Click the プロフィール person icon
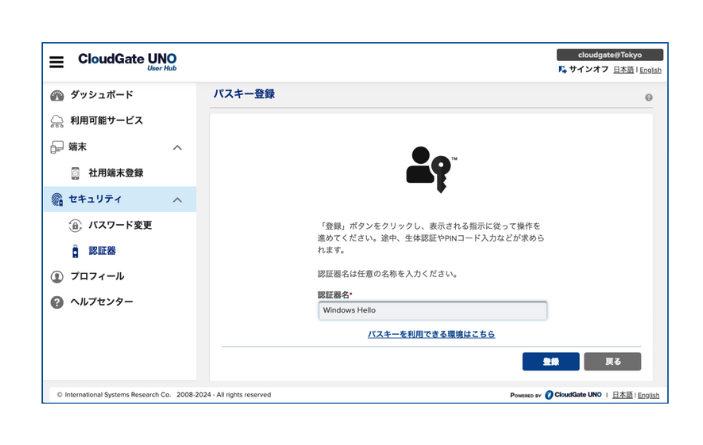 click(57, 277)
